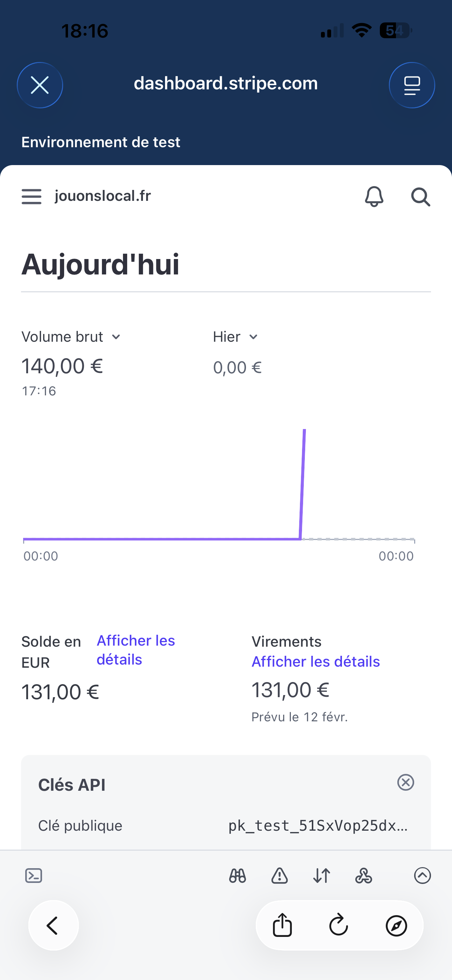
Task: Expand the developer toolbar with chevron-up
Action: tap(422, 876)
